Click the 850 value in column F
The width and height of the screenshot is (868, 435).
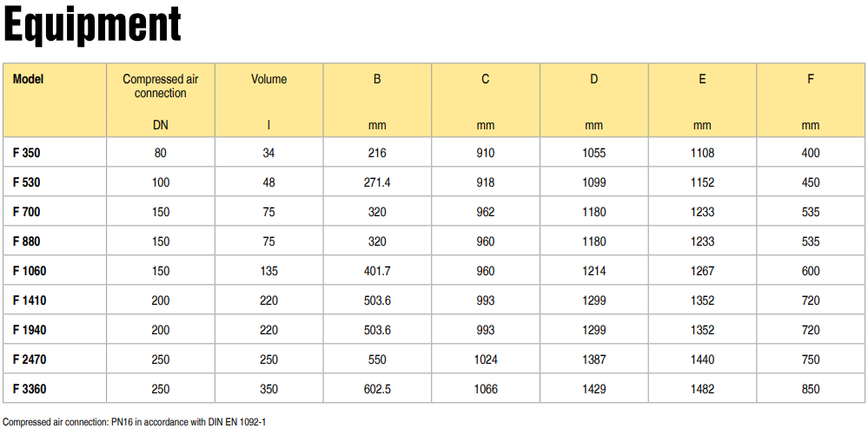pos(811,389)
